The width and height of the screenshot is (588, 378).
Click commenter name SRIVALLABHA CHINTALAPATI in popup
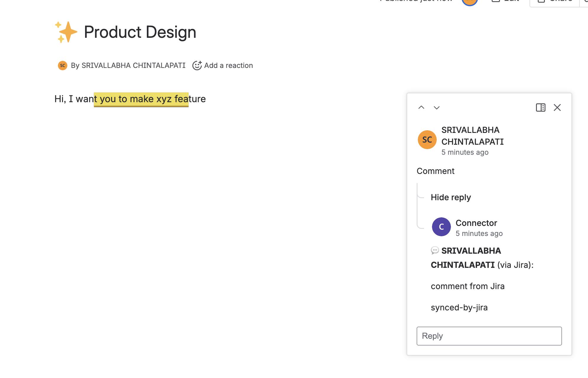coord(472,136)
